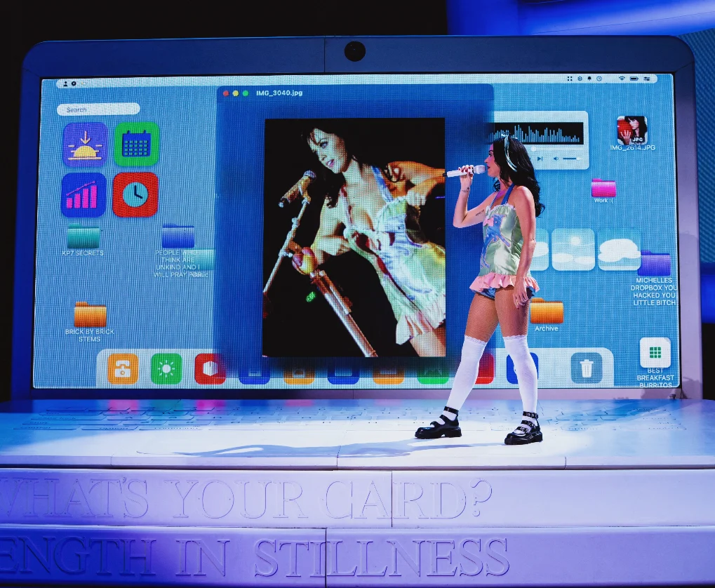Viewport: 715px width, 588px height.
Task: Mute via the speaker icon in music player
Action: click(x=556, y=159)
